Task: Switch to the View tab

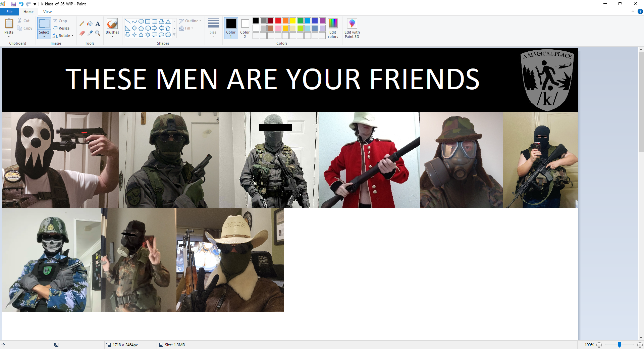Action: (x=47, y=12)
